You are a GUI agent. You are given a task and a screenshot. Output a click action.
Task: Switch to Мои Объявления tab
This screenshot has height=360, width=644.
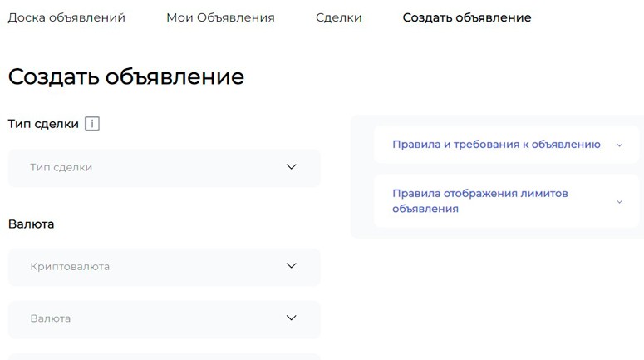click(x=220, y=17)
